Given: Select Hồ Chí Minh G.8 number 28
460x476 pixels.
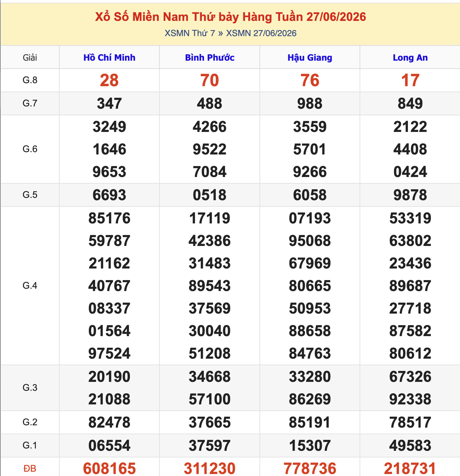Looking at the screenshot, I should tap(109, 81).
